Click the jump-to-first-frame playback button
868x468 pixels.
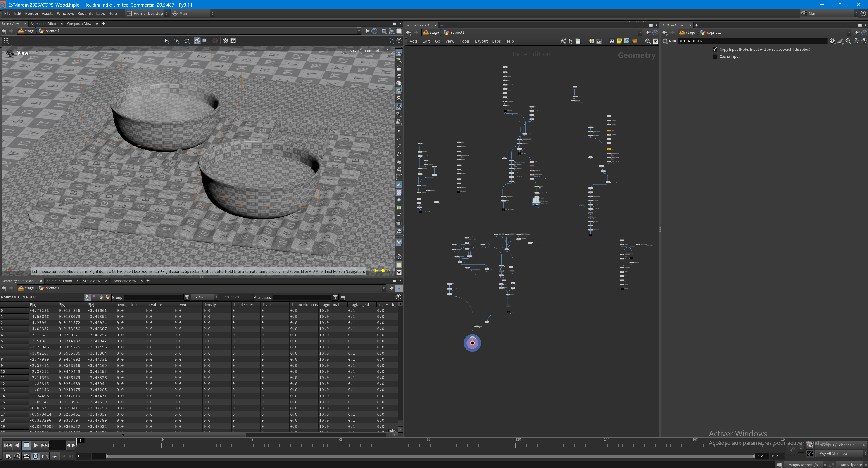pos(7,445)
